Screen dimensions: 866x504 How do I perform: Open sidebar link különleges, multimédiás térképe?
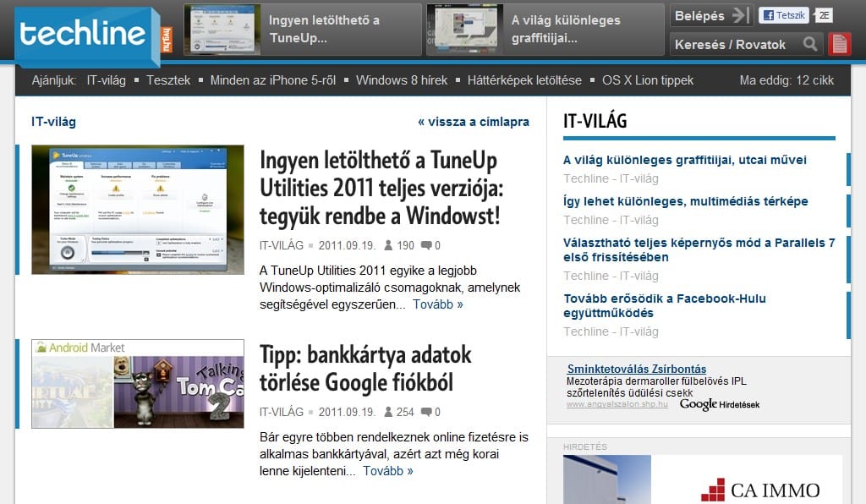click(x=685, y=201)
